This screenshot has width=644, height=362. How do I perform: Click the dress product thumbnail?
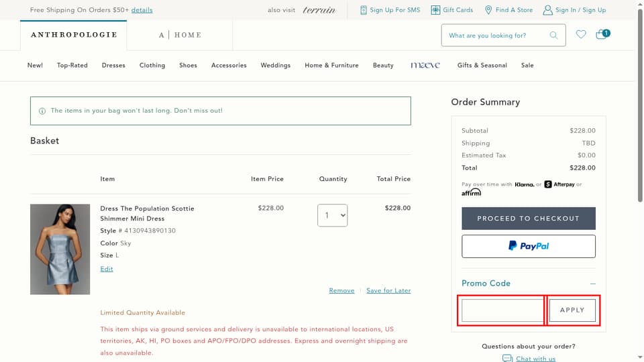60,249
